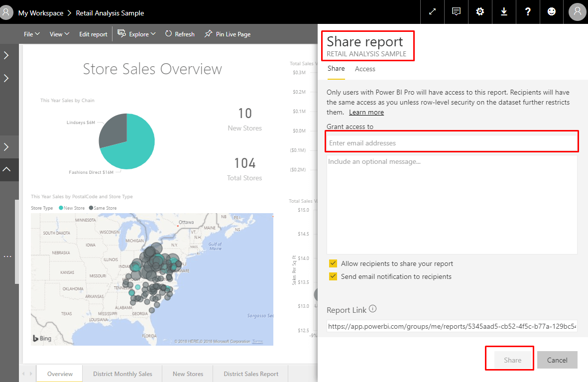
Task: Click the Store Sales Overview title
Action: (x=152, y=69)
